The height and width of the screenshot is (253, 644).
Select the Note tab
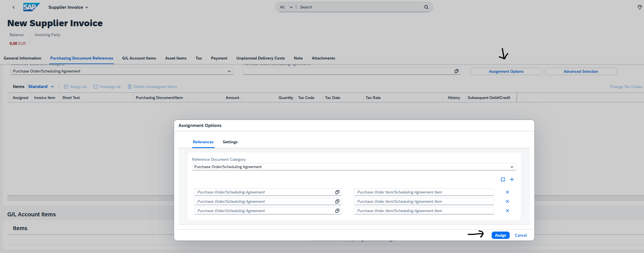(x=298, y=58)
